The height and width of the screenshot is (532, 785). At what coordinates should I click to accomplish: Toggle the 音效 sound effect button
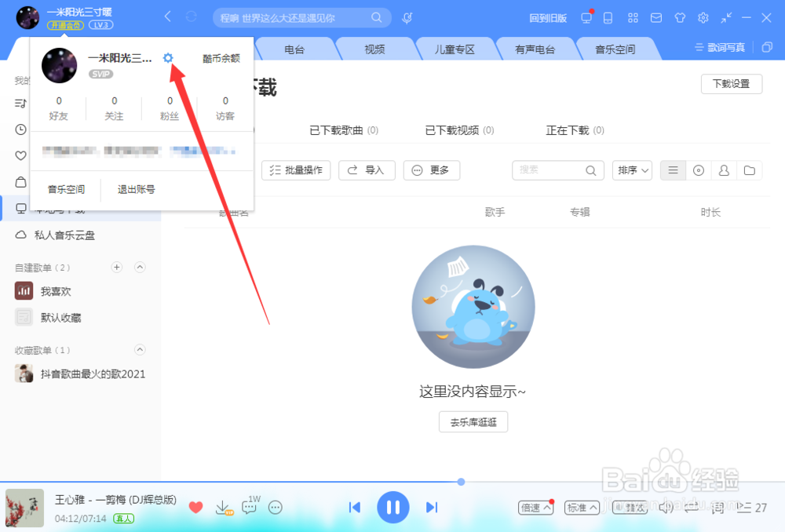[x=630, y=508]
